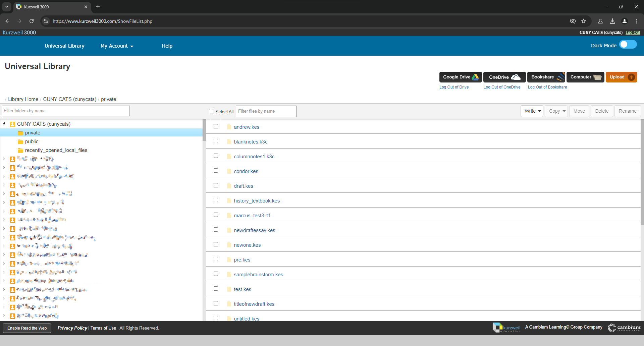644x346 pixels.
Task: Check the box for samplebrainstorm.kes
Action: pos(216,274)
